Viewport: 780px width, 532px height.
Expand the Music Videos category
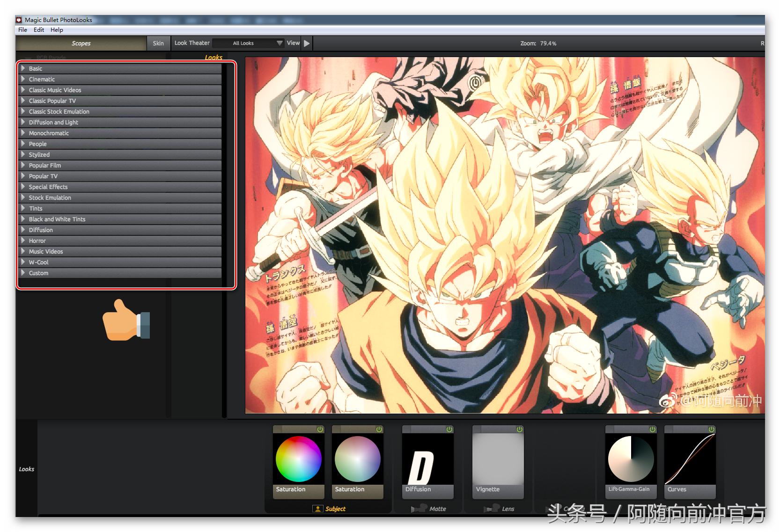(x=119, y=251)
